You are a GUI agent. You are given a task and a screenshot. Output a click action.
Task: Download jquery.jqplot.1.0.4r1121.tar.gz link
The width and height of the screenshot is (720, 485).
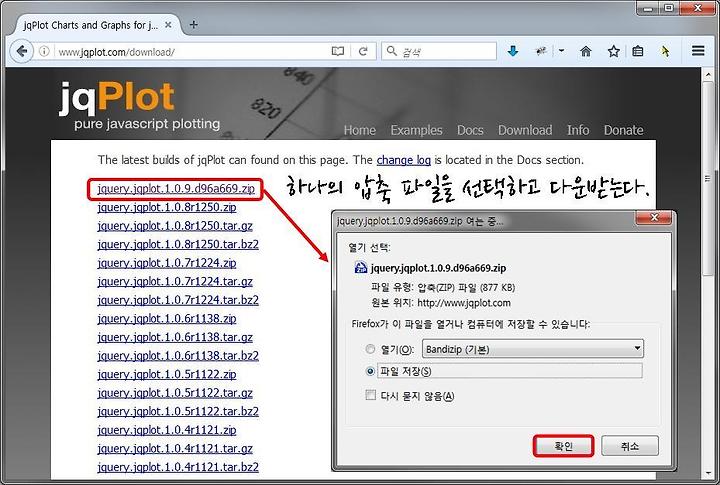point(175,448)
